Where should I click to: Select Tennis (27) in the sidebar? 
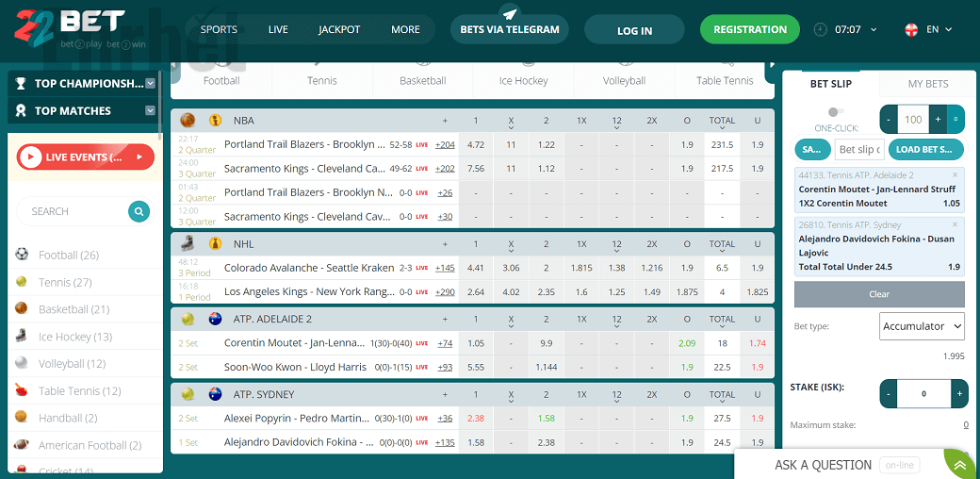click(x=65, y=282)
